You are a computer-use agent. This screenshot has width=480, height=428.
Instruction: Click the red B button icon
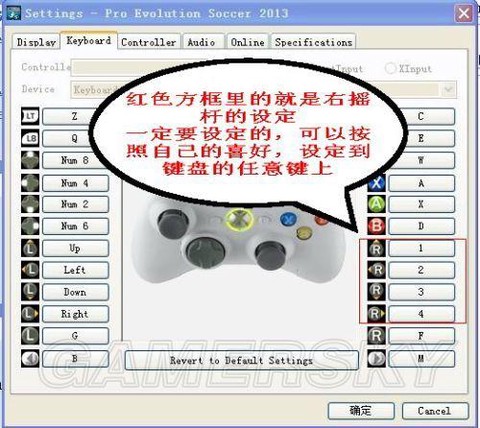pos(376,226)
